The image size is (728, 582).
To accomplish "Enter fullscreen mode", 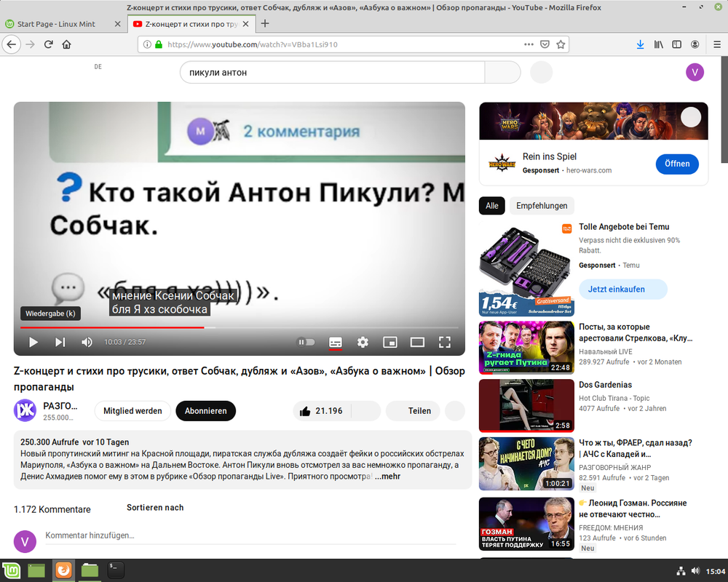I will click(x=445, y=343).
